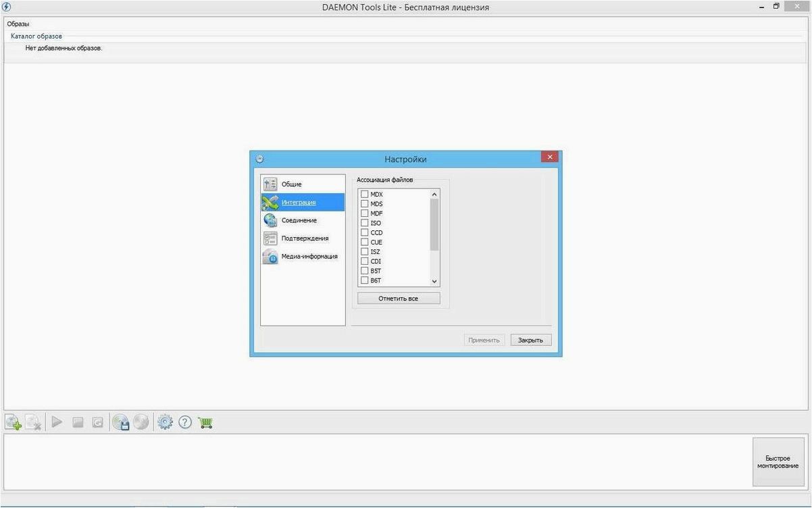Click the Unmount stop-square toolbar icon
812x508 pixels.
coord(77,422)
